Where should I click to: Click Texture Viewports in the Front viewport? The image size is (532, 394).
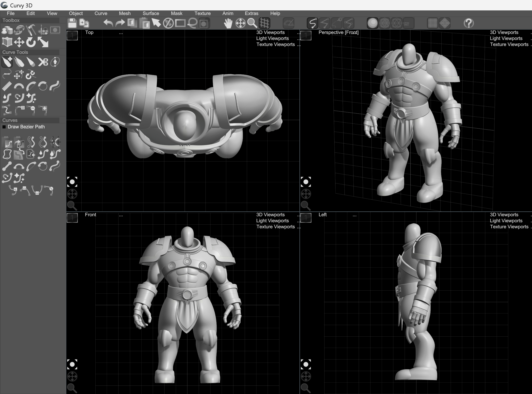[x=275, y=226]
